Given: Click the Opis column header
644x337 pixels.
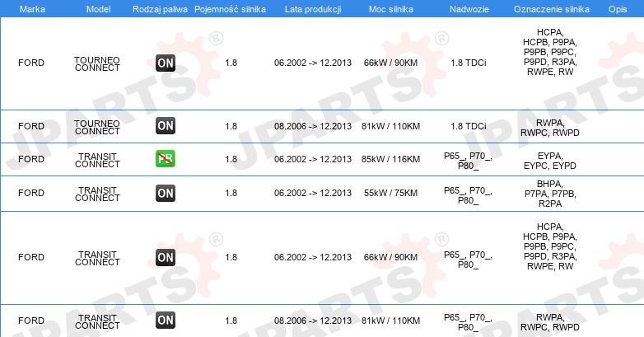Looking at the screenshot, I should point(618,9).
